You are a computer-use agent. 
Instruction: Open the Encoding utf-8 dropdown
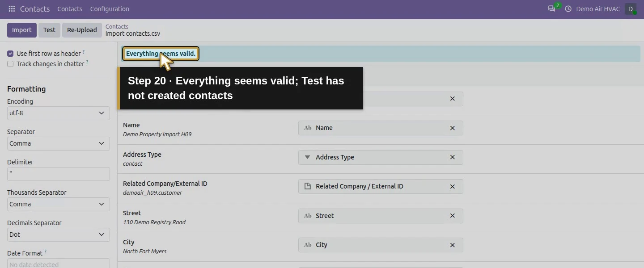coord(59,113)
